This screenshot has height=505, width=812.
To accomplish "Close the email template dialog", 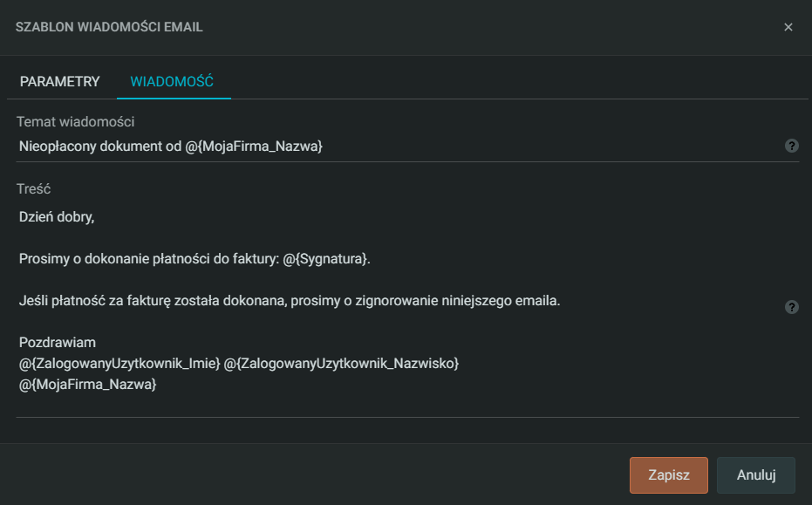I will 788,27.
